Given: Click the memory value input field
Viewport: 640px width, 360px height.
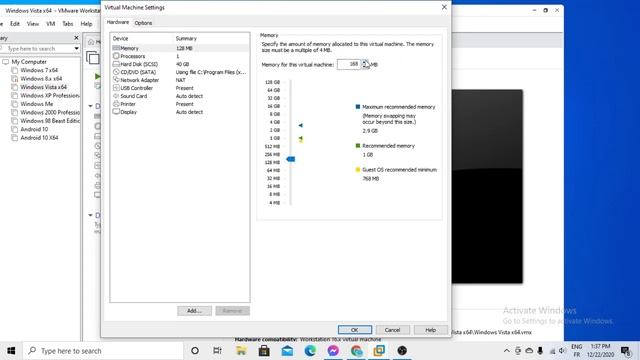Looking at the screenshot, I should click(349, 64).
